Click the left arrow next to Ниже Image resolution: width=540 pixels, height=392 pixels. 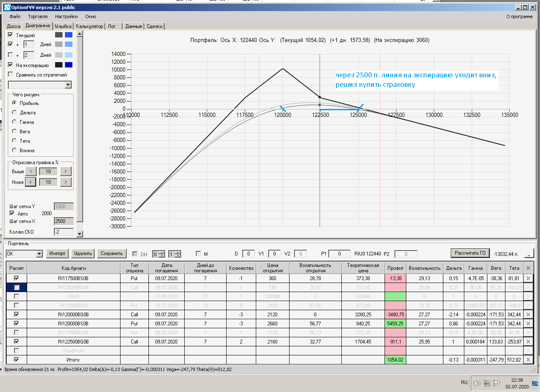pos(31,182)
